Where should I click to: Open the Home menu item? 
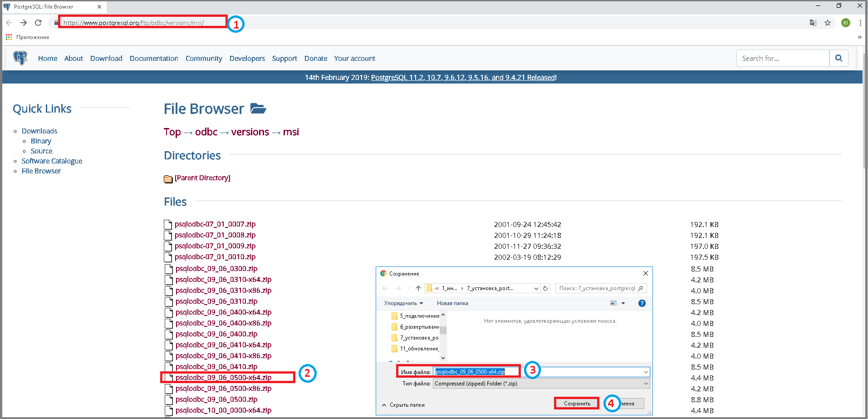coord(48,58)
